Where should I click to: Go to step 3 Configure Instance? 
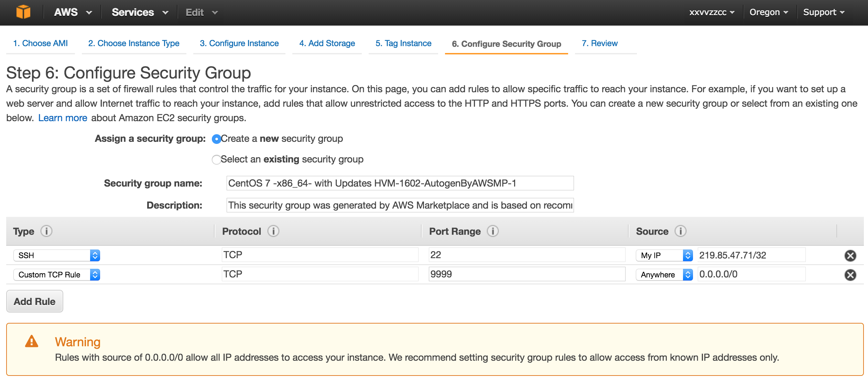[x=239, y=43]
